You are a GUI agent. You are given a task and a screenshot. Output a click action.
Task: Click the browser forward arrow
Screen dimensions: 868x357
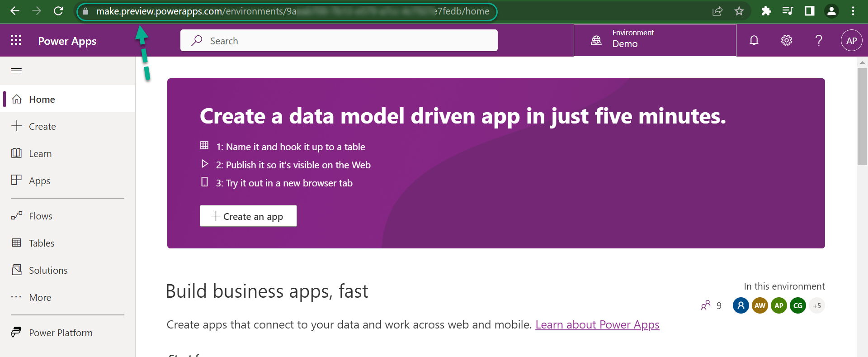point(37,11)
